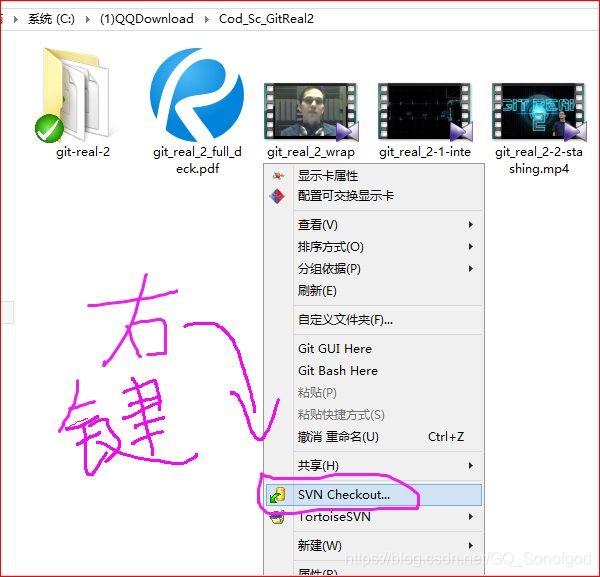The height and width of the screenshot is (577, 600).
Task: Choose 配置可交换显示卡 menu entry
Action: coord(373,196)
